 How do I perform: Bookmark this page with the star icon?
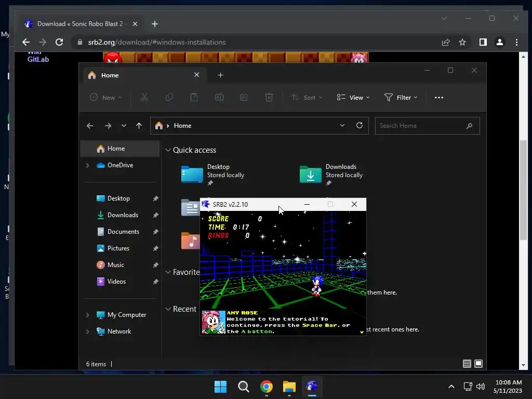(x=462, y=42)
